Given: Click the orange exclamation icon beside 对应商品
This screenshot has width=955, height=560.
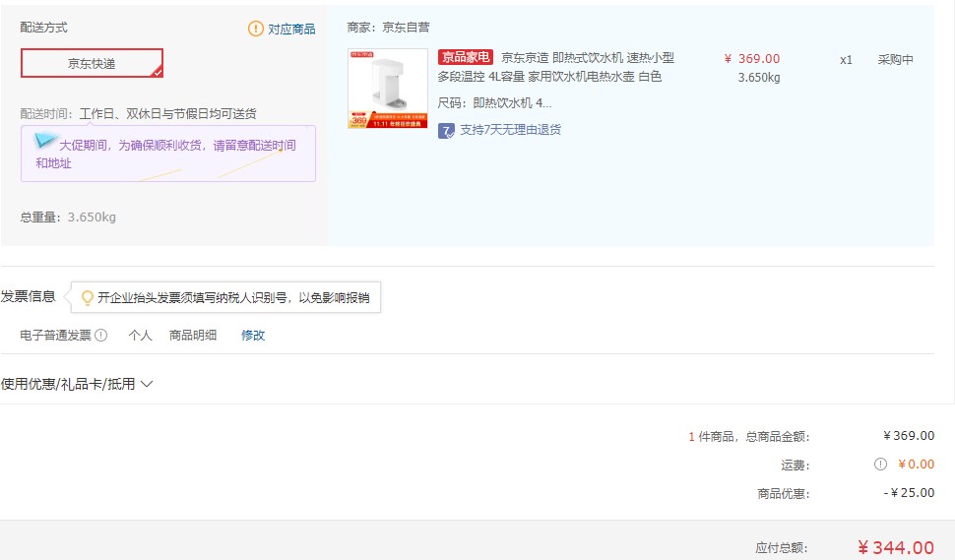Looking at the screenshot, I should (x=256, y=29).
